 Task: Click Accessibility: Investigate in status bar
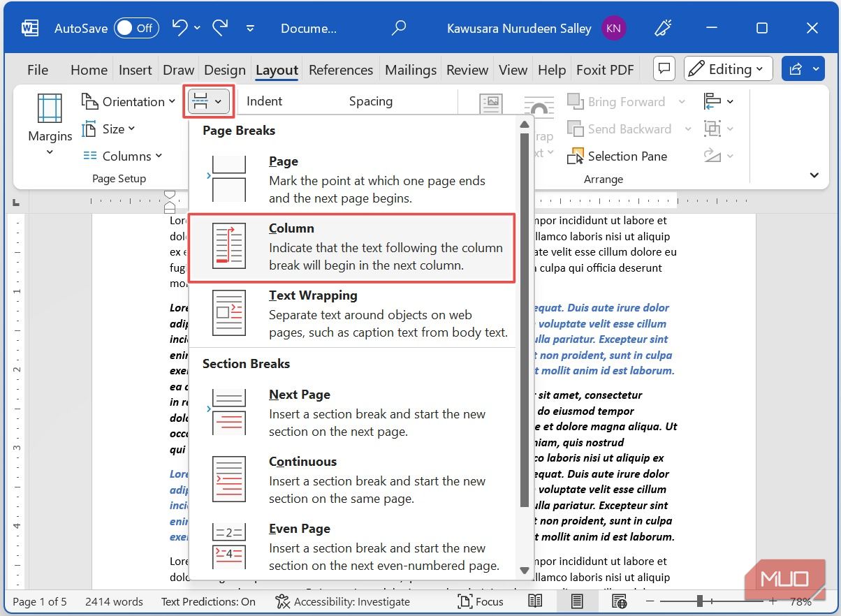[342, 601]
